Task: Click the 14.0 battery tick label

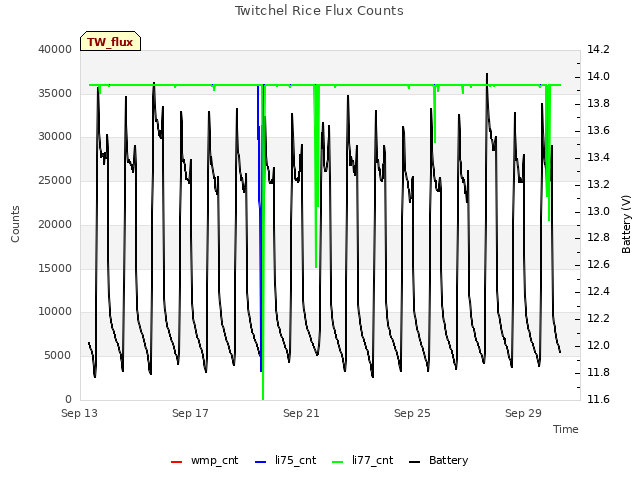Action: [598, 76]
